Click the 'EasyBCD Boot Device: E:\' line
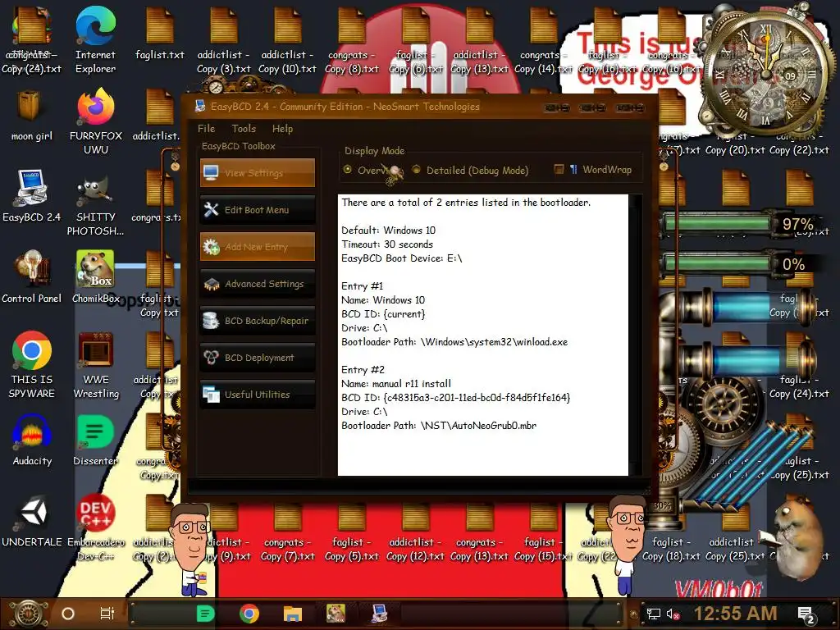 pos(401,258)
